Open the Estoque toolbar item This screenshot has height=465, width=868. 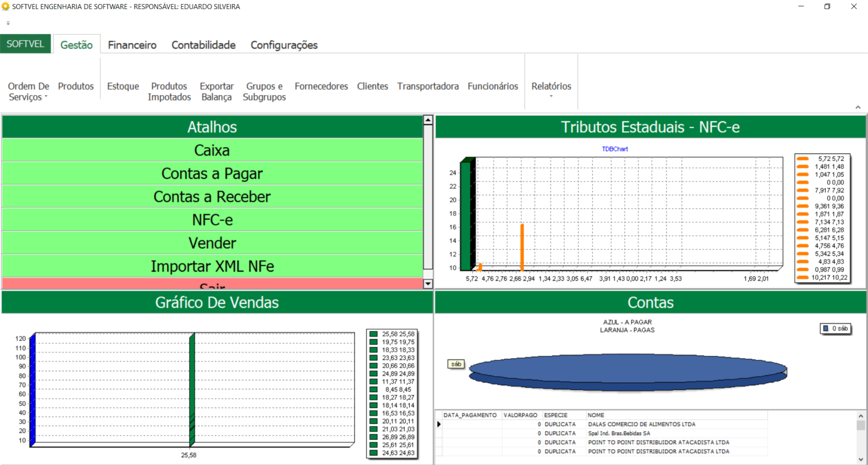click(x=123, y=86)
